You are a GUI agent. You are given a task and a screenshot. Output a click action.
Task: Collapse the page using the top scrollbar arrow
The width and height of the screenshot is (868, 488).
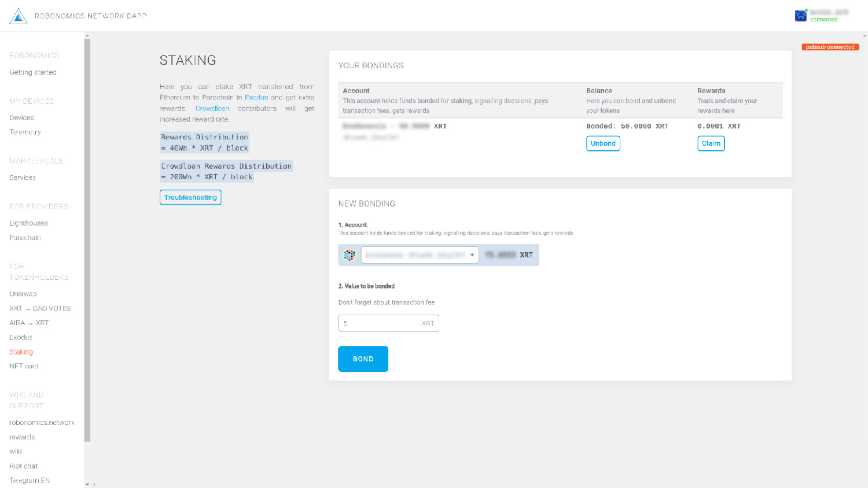(x=87, y=36)
